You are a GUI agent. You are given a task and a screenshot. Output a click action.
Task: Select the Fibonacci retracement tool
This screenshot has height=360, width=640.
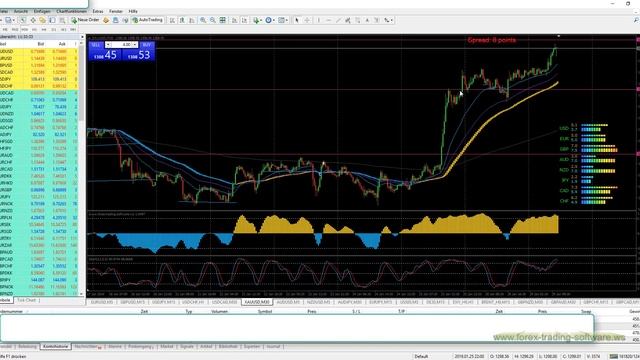tap(358, 20)
